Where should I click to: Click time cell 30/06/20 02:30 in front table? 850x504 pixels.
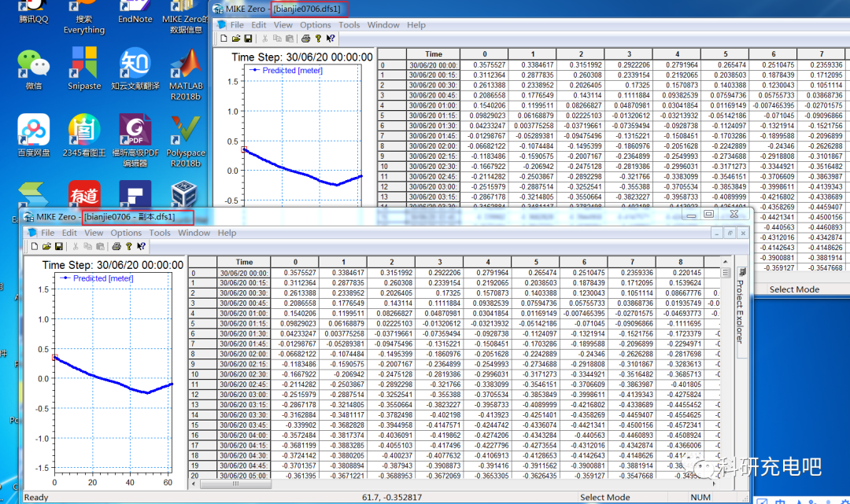pos(244,374)
